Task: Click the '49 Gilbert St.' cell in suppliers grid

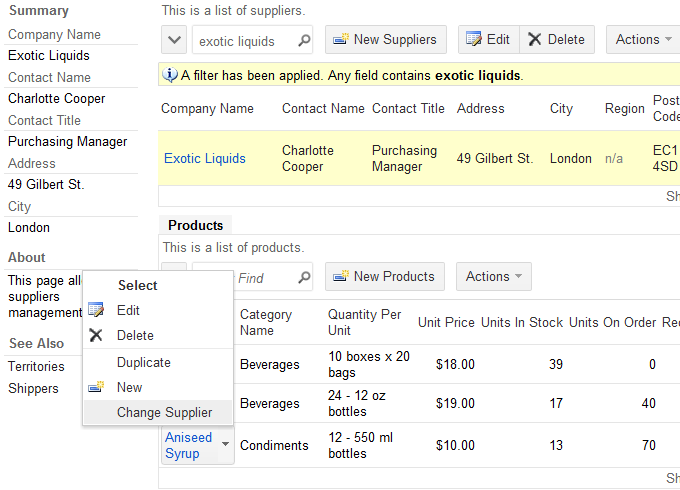Action: (494, 158)
